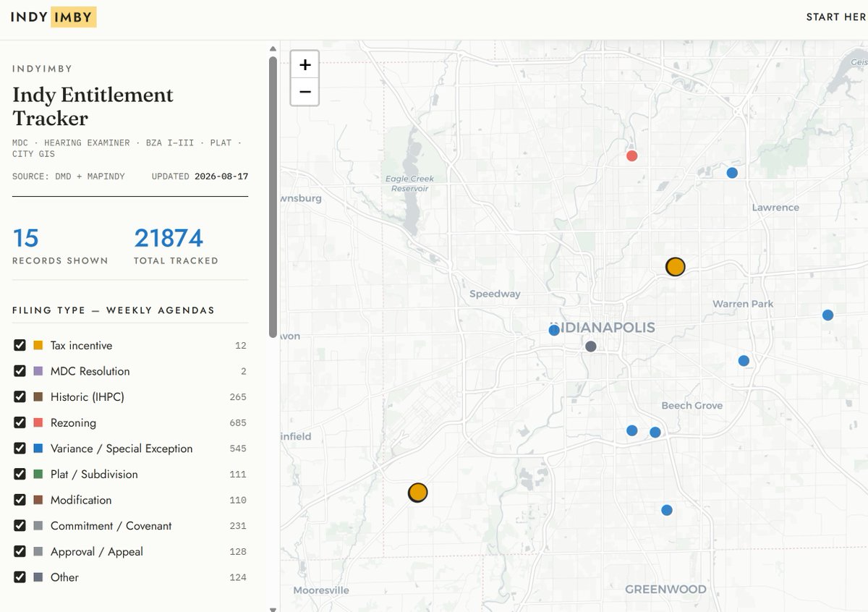Open the Indy Imby home logo
The height and width of the screenshot is (612, 868).
[54, 17]
